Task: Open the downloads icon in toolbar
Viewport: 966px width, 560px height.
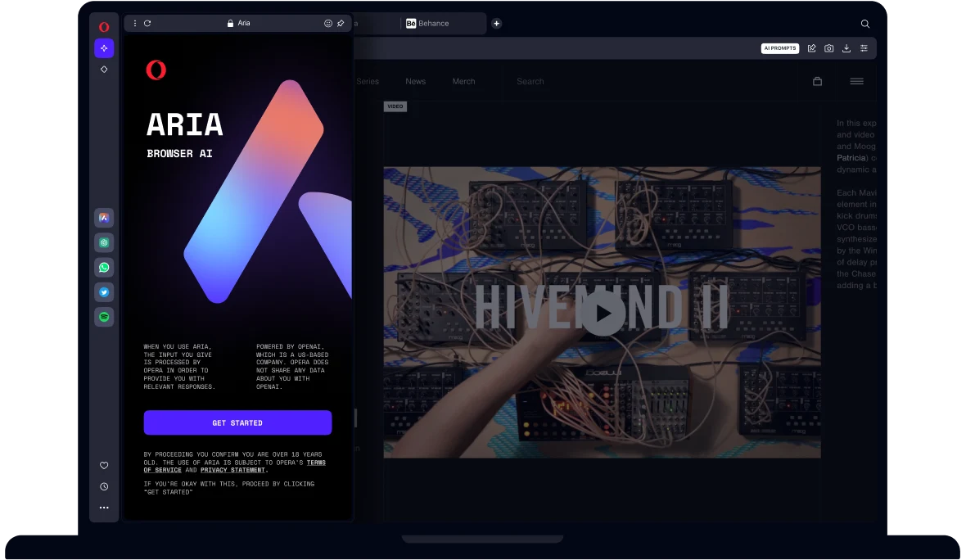Action: 846,48
